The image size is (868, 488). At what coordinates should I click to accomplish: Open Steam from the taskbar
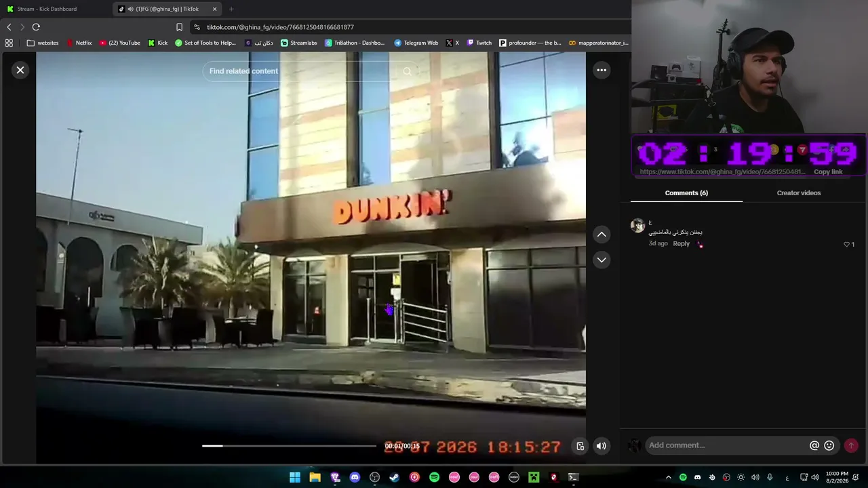pyautogui.click(x=394, y=477)
